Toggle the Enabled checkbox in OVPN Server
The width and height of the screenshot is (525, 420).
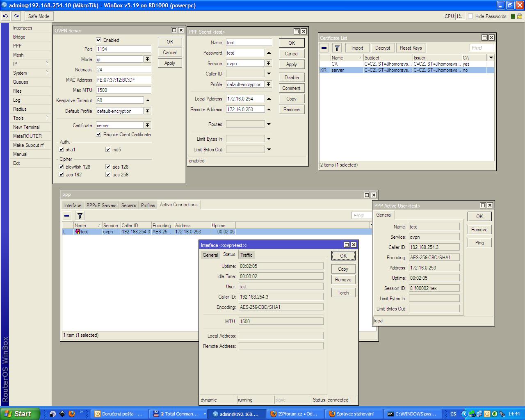pos(98,40)
